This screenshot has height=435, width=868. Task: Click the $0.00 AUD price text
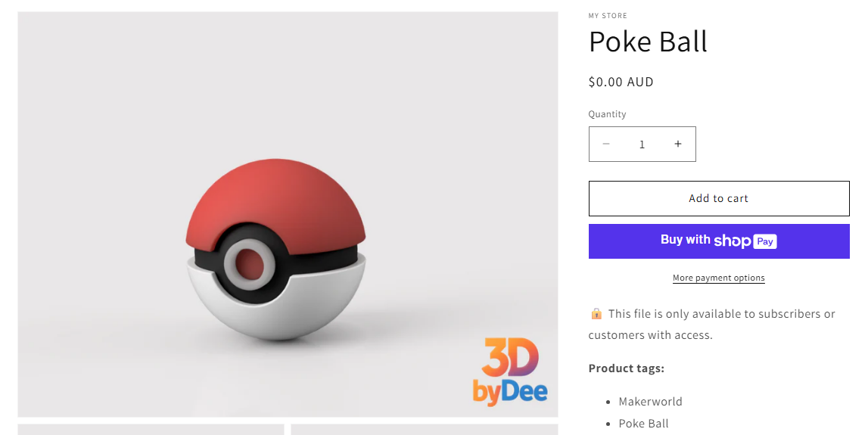[621, 82]
